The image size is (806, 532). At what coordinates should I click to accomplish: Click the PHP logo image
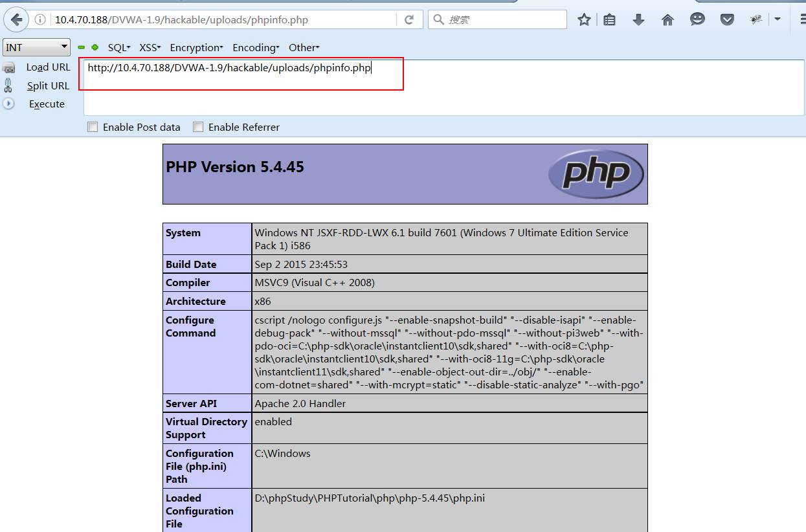click(x=596, y=173)
